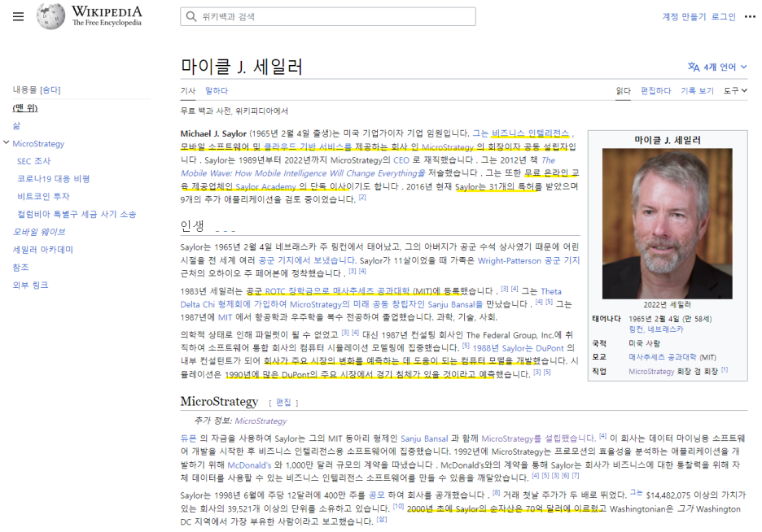Click citation [10] in the last paragraph

point(398,506)
